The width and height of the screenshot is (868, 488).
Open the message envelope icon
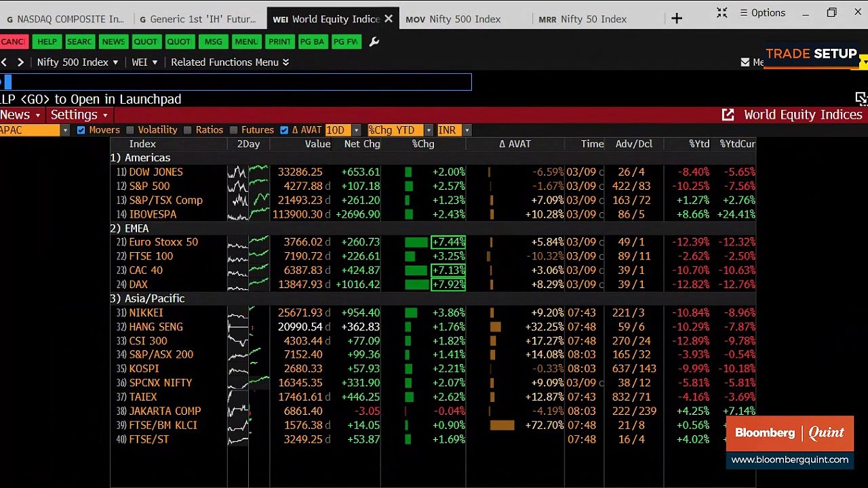pos(745,62)
